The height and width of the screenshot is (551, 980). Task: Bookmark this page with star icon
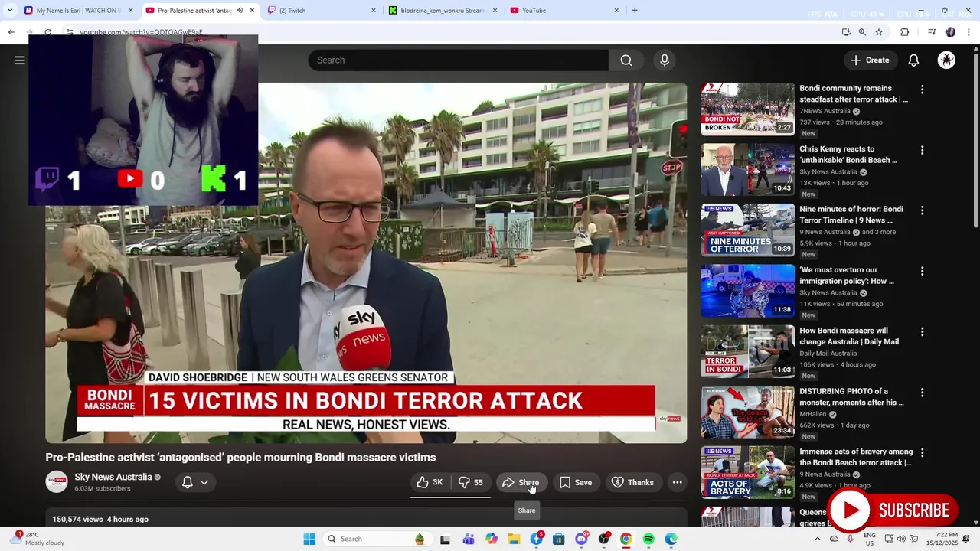click(x=879, y=32)
